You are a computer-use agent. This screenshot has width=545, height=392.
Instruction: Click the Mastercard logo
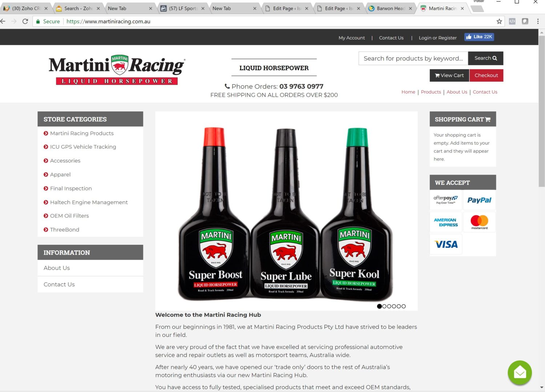(479, 222)
